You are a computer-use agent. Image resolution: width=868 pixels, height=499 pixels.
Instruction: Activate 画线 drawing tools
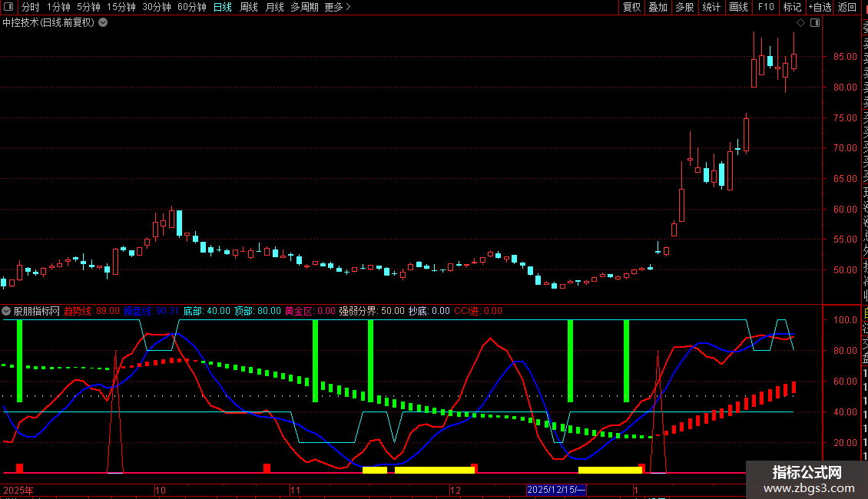pos(738,7)
